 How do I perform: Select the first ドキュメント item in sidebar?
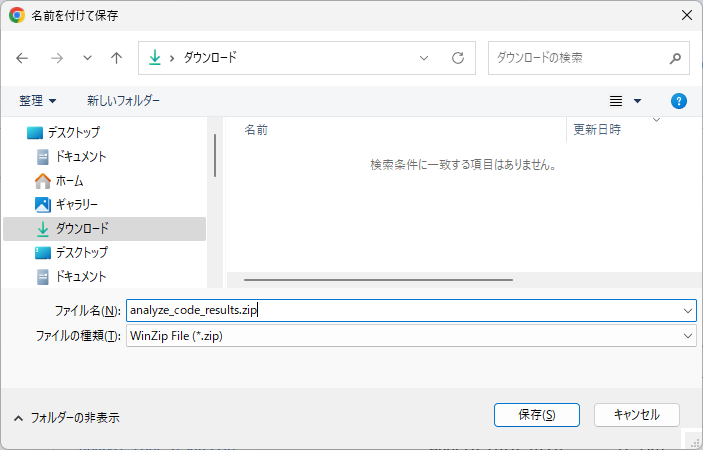click(72, 156)
